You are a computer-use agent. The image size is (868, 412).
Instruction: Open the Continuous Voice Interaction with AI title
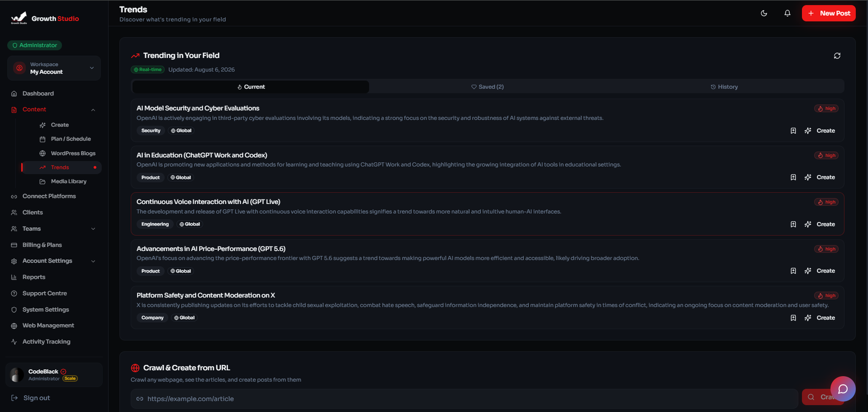tap(208, 202)
